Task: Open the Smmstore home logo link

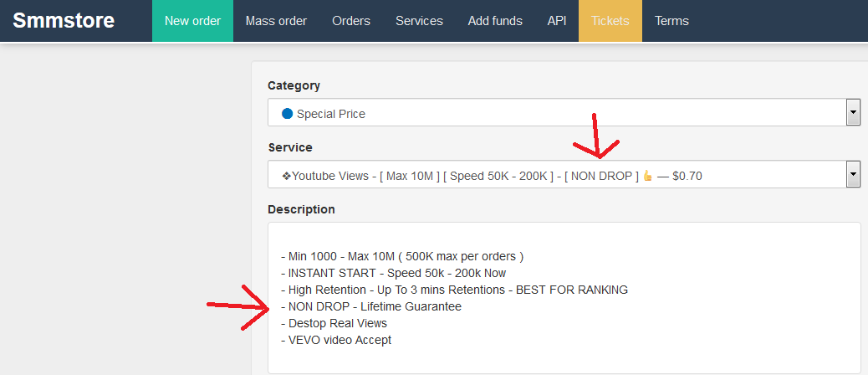Action: [64, 21]
